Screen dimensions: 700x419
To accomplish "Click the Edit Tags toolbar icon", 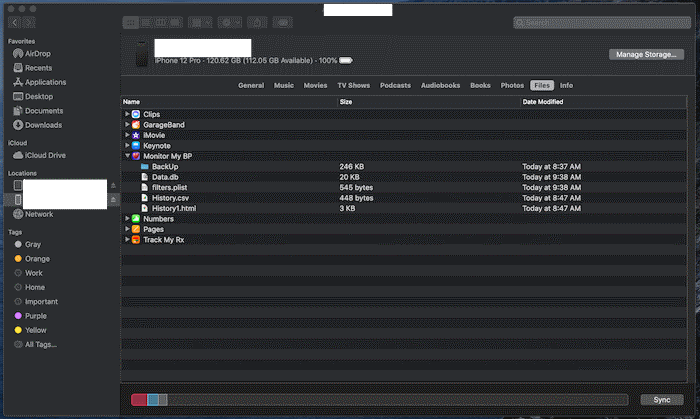I will (x=283, y=22).
